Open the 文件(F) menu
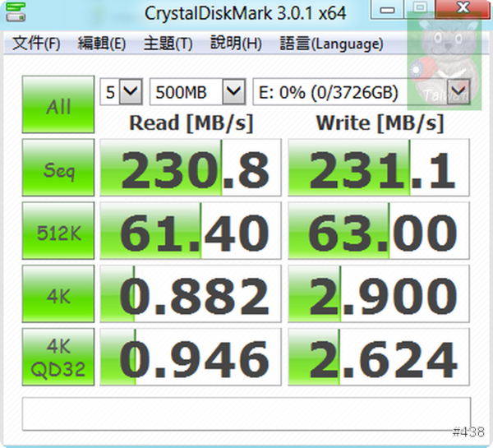Viewport: 493px width, 448px height. pos(36,43)
